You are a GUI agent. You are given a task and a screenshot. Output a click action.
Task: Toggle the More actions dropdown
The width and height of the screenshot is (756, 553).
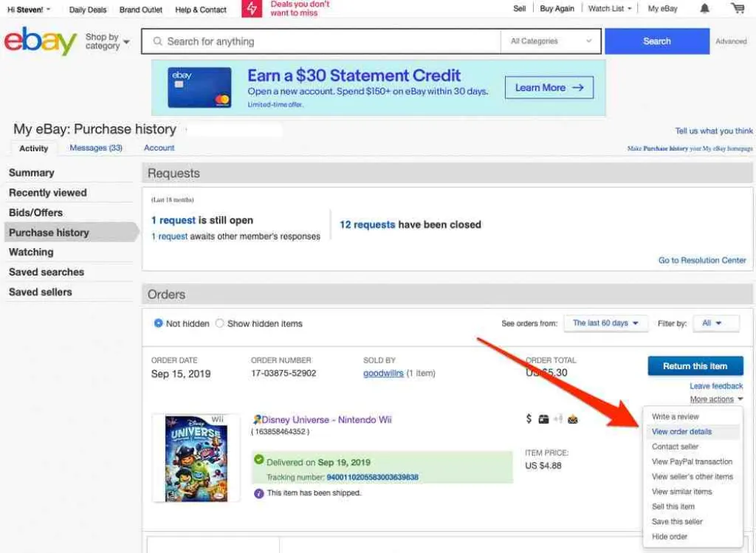point(716,399)
